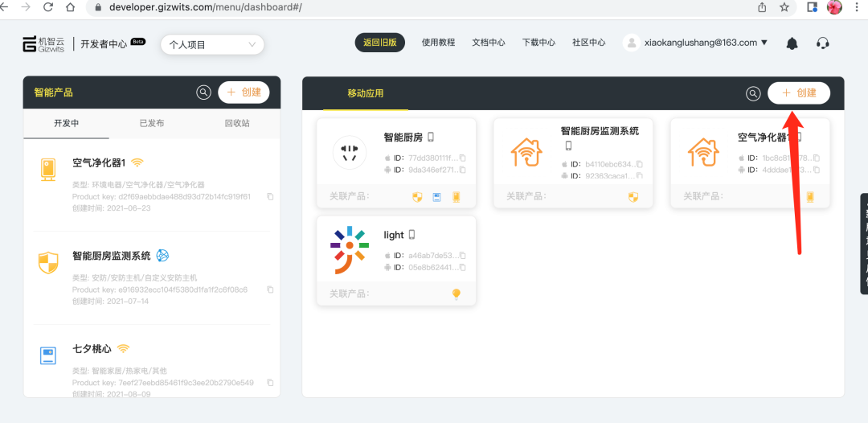Open the 智能厨房监测系统 product title in list
The width and height of the screenshot is (868, 423).
111,256
